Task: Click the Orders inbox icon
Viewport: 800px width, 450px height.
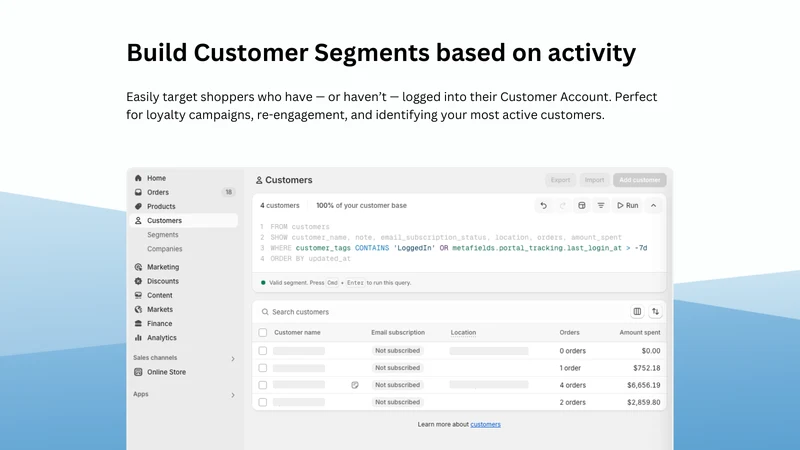Action: [138, 192]
